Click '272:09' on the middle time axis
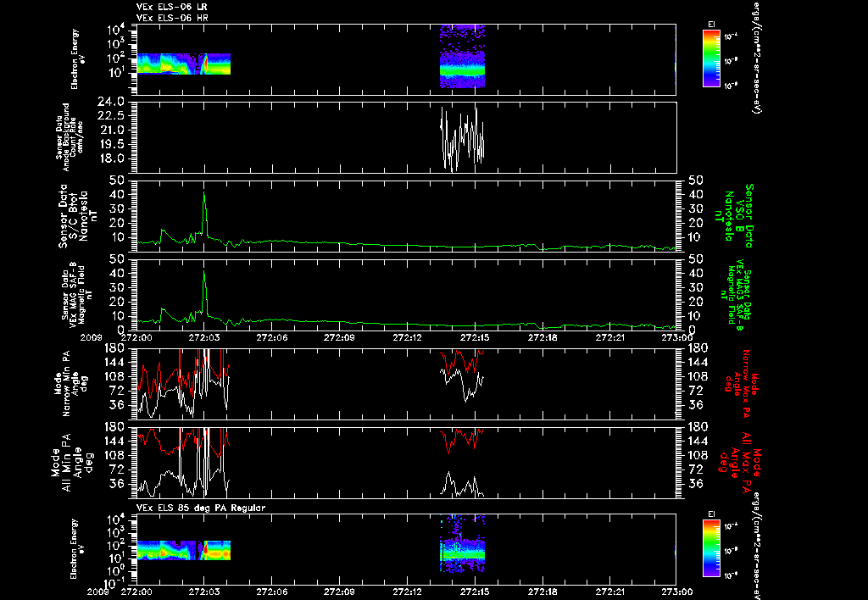This screenshot has height=600, width=868. tap(340, 337)
